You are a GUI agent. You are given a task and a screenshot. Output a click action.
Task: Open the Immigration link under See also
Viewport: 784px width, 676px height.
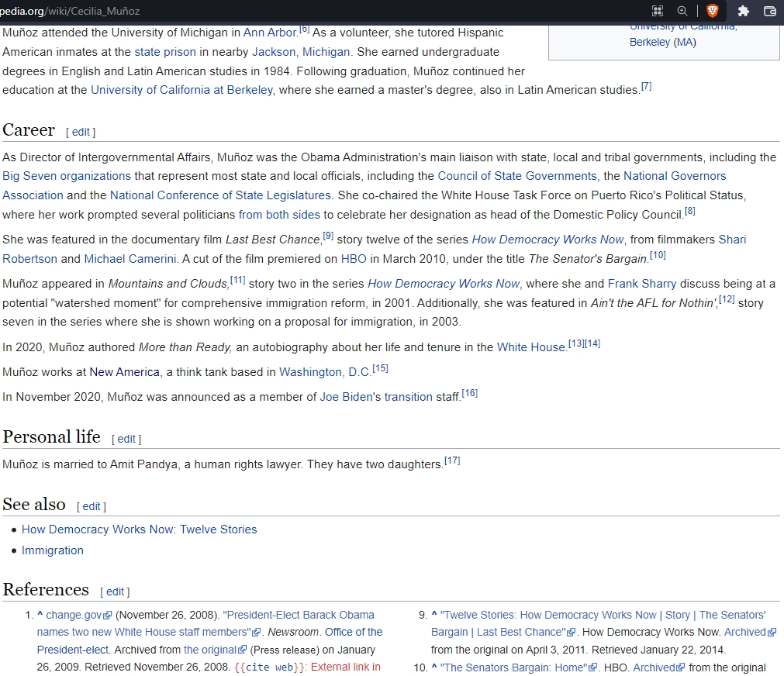tap(53, 550)
